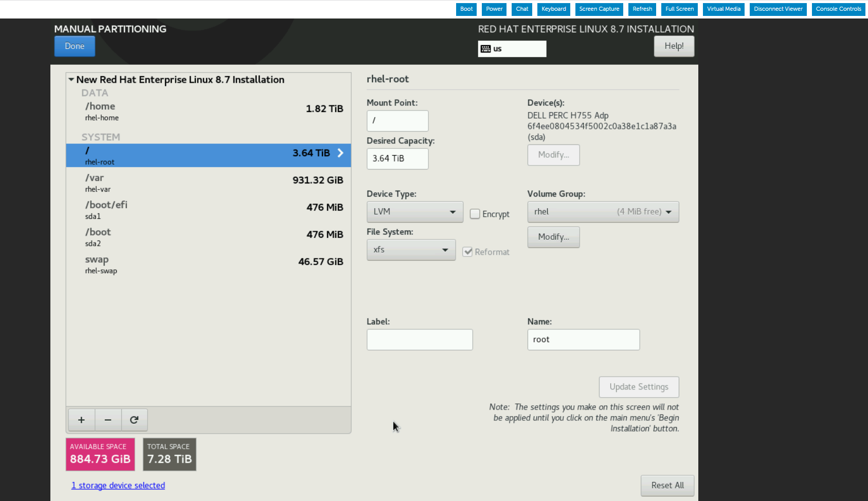This screenshot has width=868, height=501.
Task: Uncheck the Reformat option
Action: [x=467, y=252]
